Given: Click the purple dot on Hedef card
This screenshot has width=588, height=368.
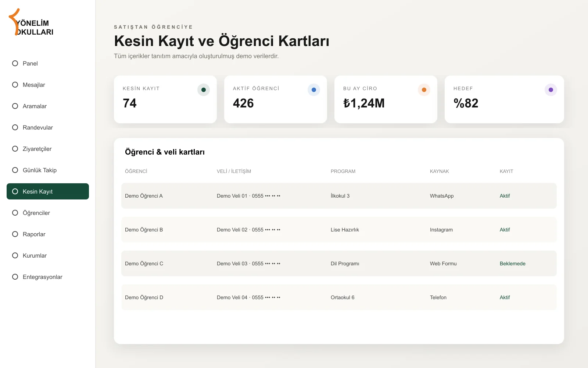Looking at the screenshot, I should click(551, 90).
